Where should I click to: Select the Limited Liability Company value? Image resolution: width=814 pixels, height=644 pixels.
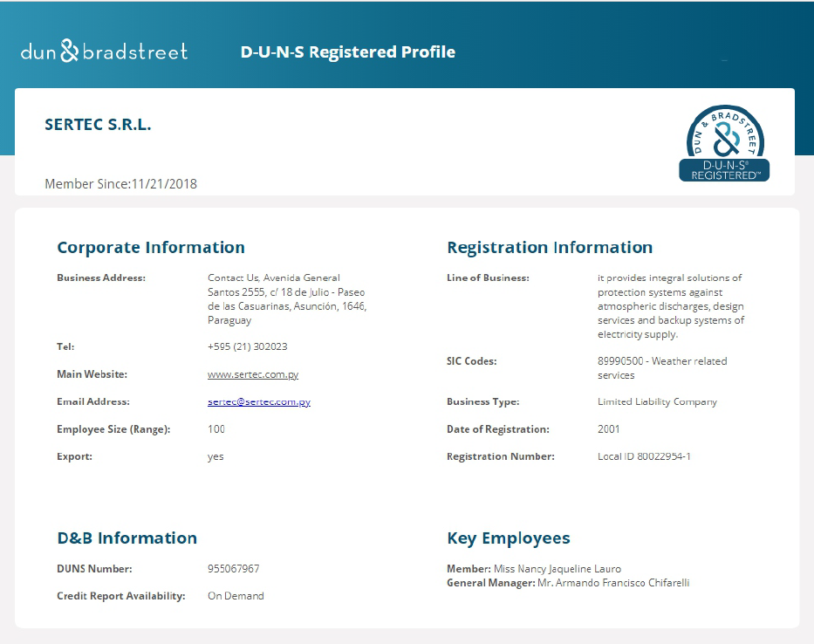pyautogui.click(x=657, y=402)
